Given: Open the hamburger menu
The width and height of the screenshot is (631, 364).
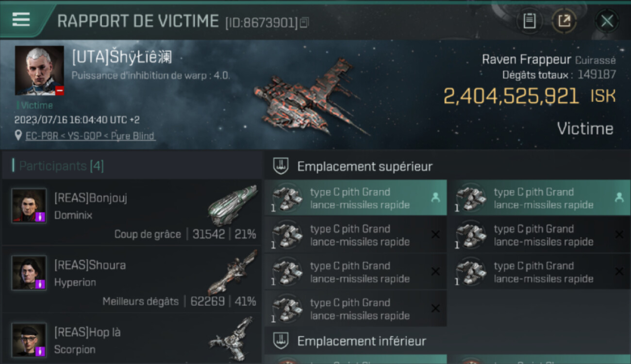Looking at the screenshot, I should [21, 19].
